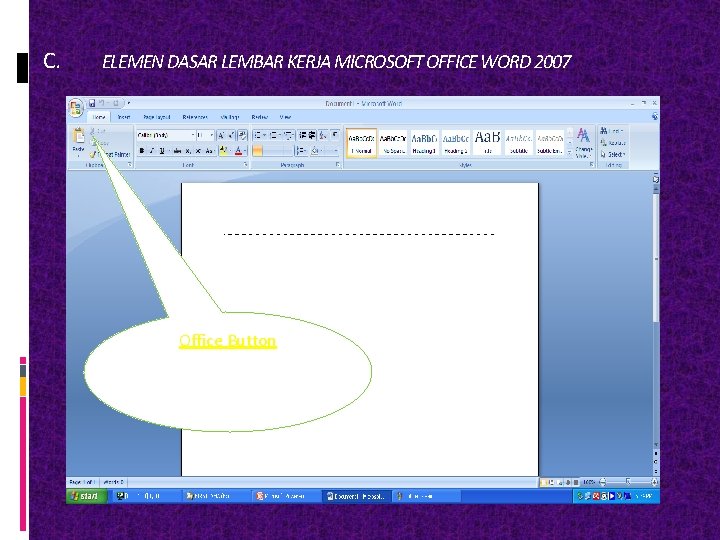This screenshot has width=720, height=540.
Task: Apply the Heading 1 style
Action: pyautogui.click(x=424, y=143)
